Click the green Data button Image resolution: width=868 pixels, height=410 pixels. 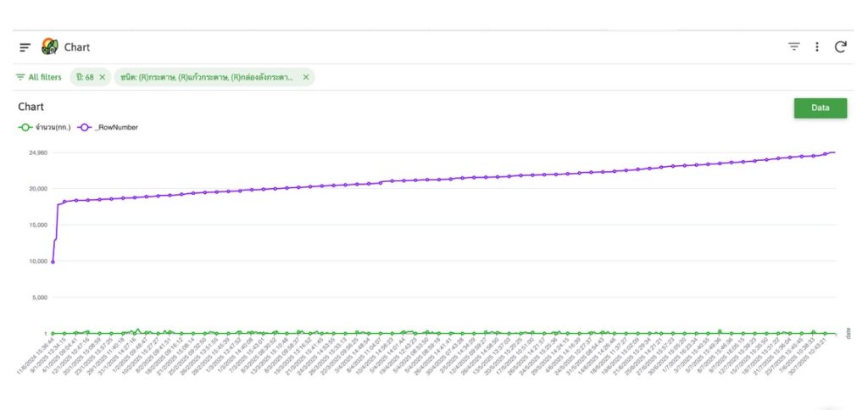pos(820,108)
